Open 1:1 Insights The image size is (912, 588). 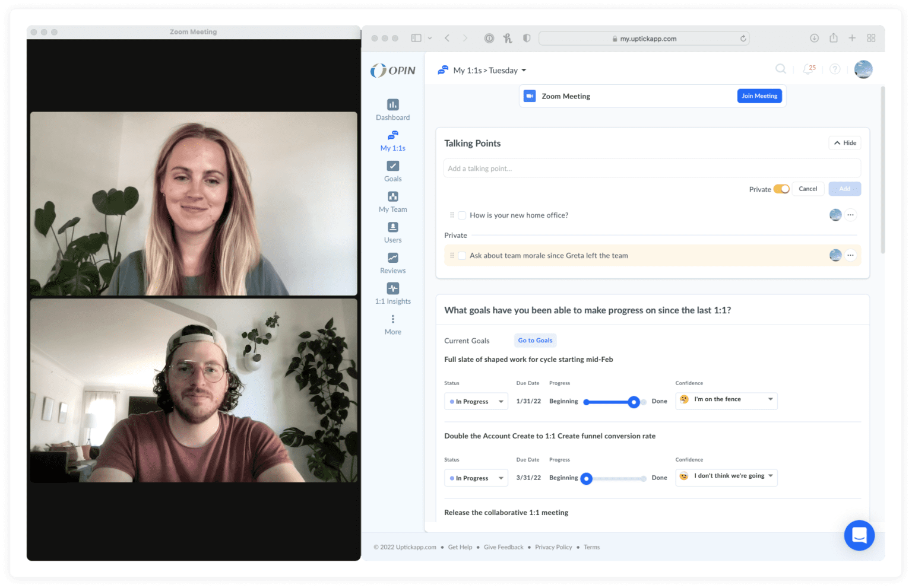(x=392, y=293)
